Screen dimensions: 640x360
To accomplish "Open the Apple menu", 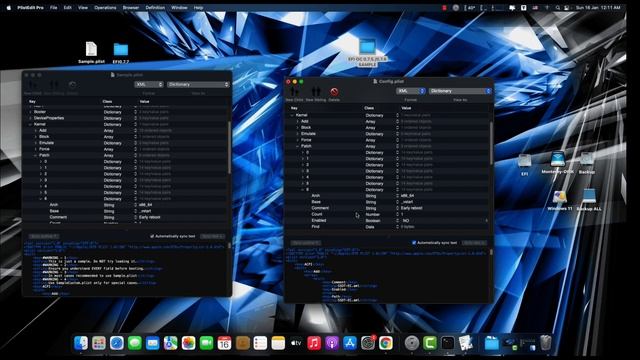I will [9, 8].
